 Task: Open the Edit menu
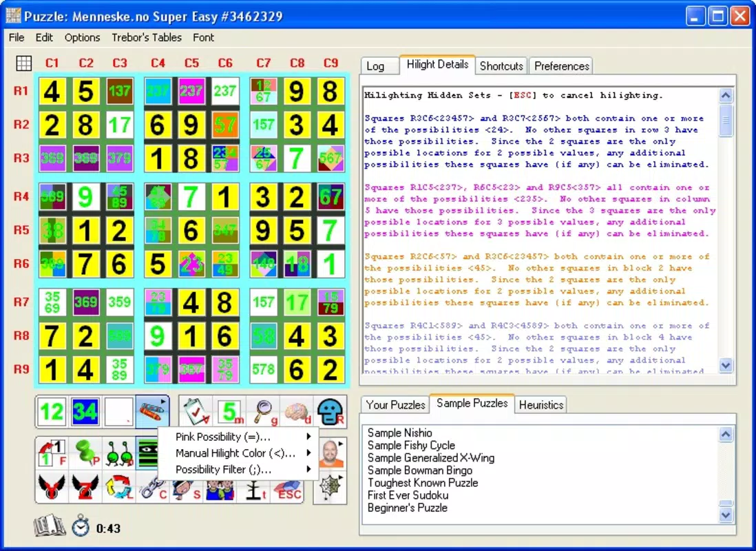point(44,37)
